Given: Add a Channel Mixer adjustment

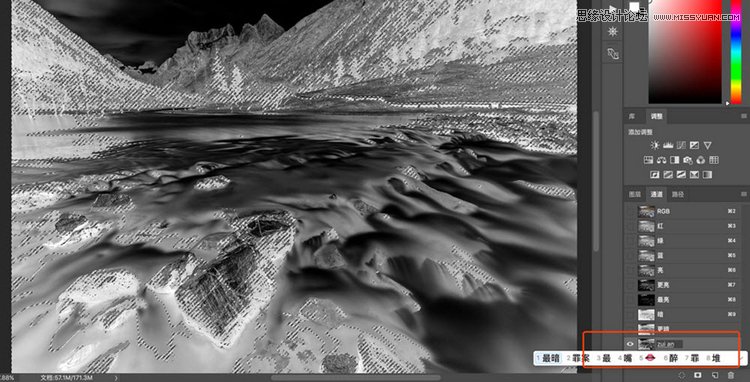Looking at the screenshot, I should [x=701, y=160].
